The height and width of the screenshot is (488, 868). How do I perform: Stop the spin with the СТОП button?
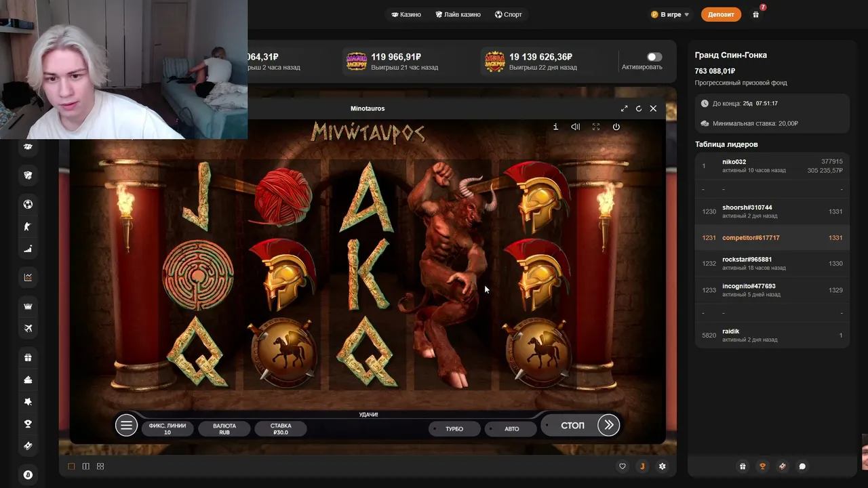pyautogui.click(x=572, y=425)
